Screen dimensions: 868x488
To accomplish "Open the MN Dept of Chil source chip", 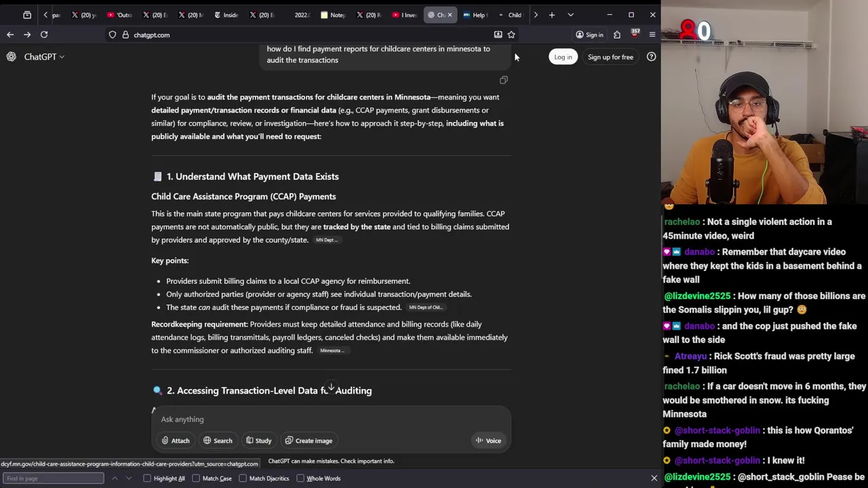I will click(x=425, y=307).
